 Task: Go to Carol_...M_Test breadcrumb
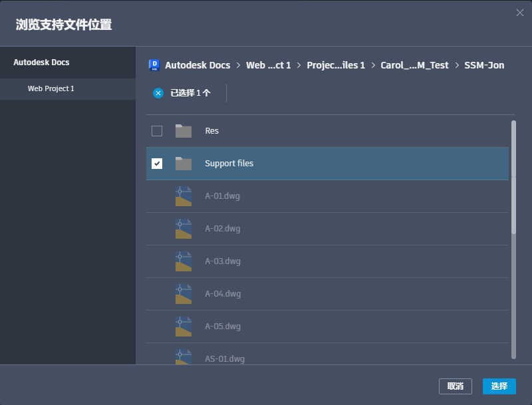pyautogui.click(x=414, y=65)
